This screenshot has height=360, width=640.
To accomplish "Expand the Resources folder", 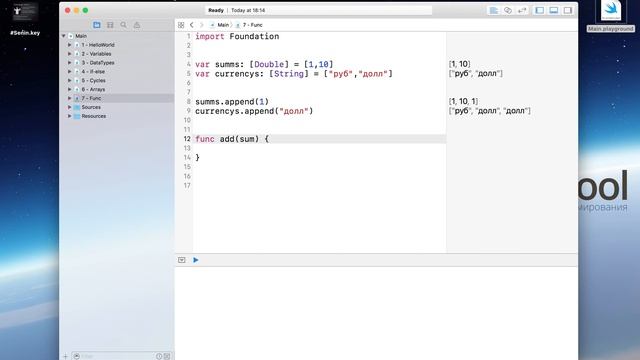I will tap(70, 116).
